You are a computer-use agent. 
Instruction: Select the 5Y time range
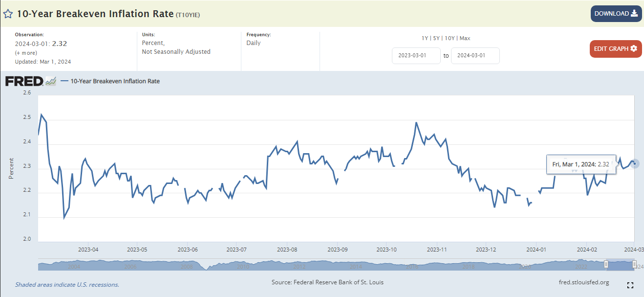coord(436,38)
